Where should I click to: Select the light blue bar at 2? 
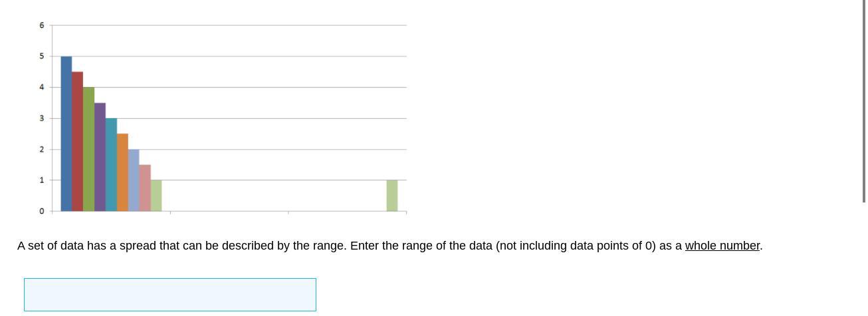pos(134,181)
